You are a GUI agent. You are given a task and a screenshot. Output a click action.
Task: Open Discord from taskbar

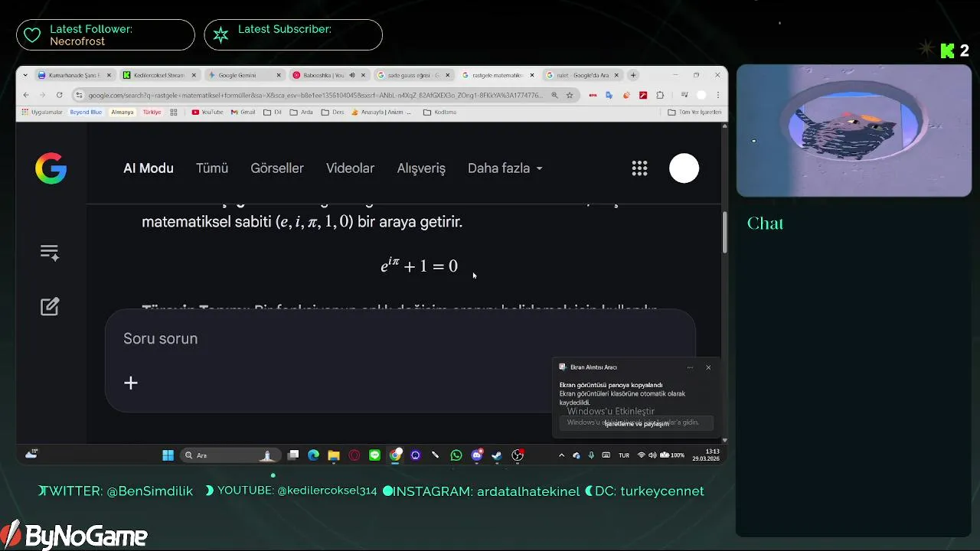tap(477, 455)
